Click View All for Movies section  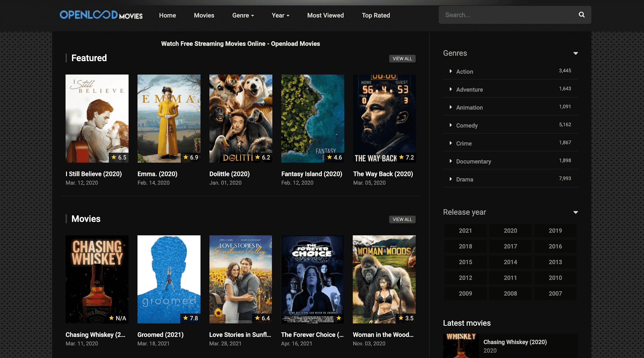[402, 219]
